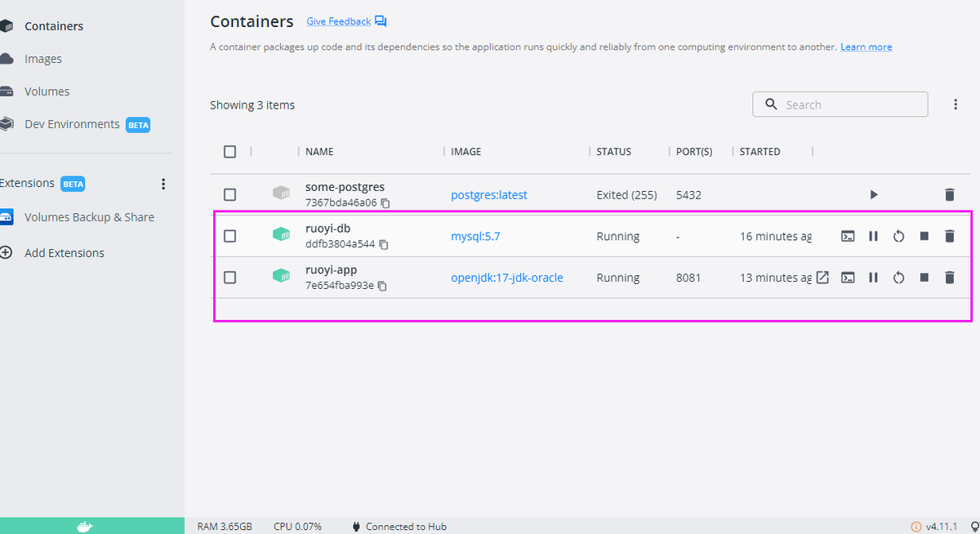This screenshot has width=980, height=534.
Task: Click the CPU 0.07% indicator
Action: coord(297,527)
